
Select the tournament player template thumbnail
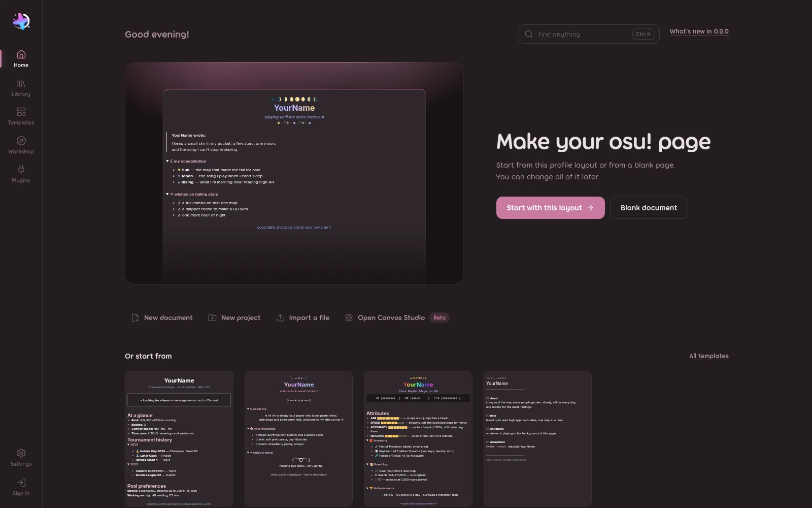pyautogui.click(x=179, y=439)
